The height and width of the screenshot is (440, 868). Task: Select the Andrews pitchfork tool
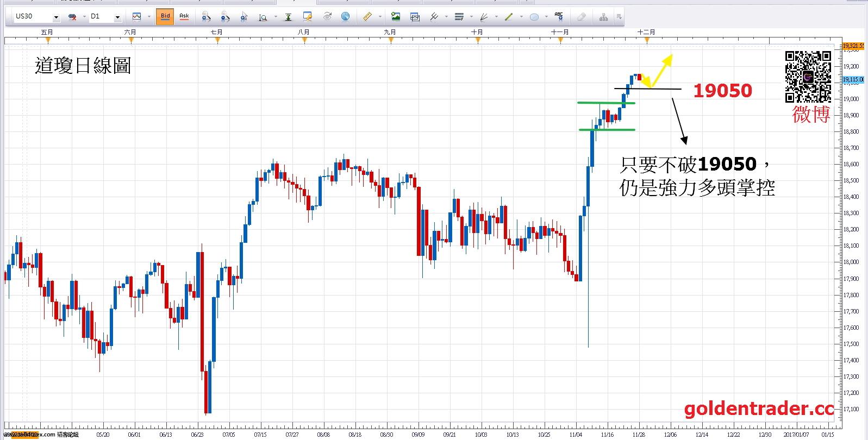pyautogui.click(x=434, y=17)
